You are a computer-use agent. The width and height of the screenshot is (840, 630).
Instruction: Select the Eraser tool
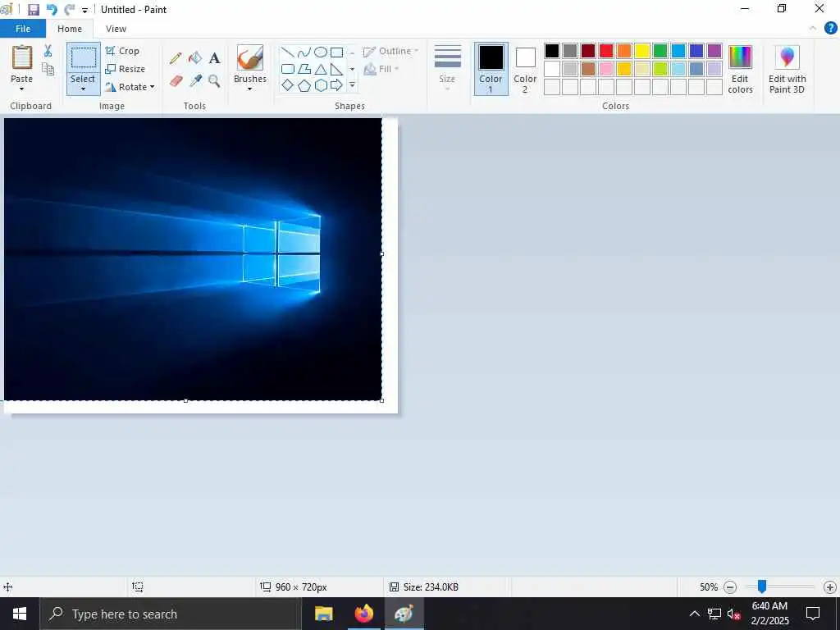(176, 81)
